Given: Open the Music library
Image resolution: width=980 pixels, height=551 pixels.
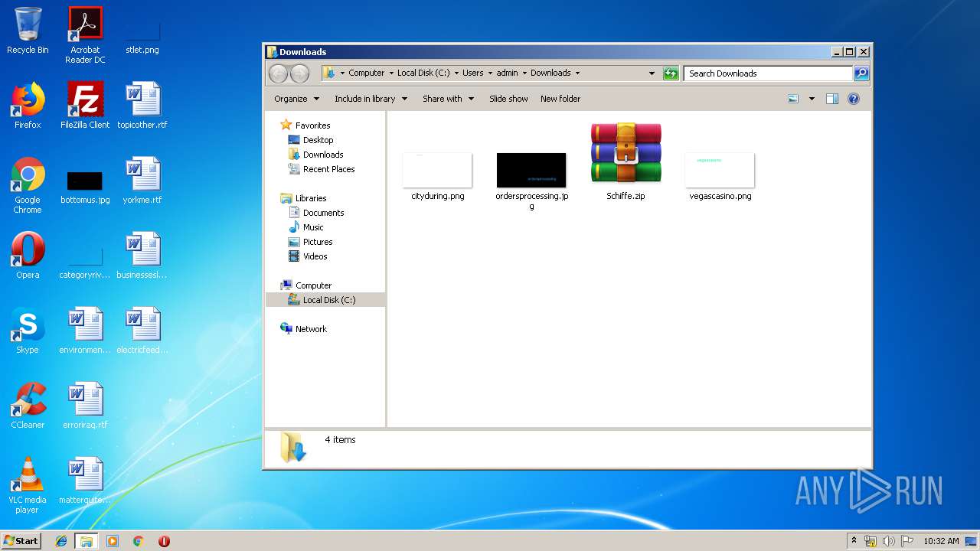Looking at the screenshot, I should pos(313,227).
